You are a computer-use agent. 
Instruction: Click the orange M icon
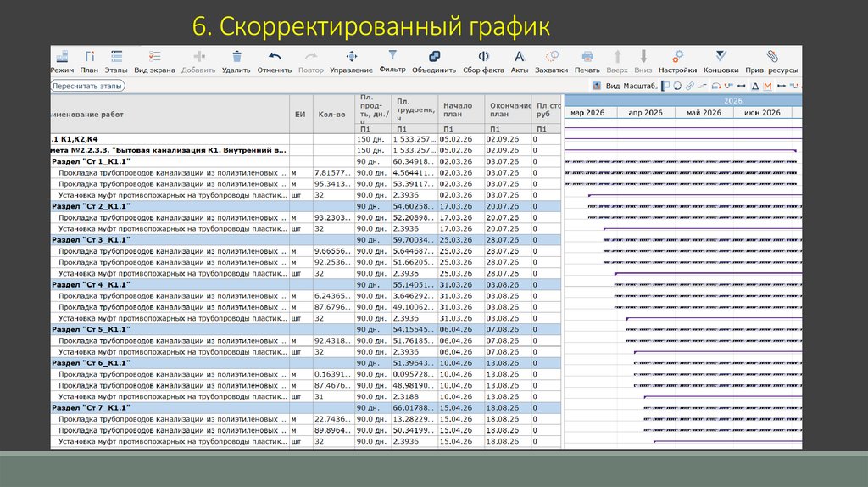pos(767,86)
